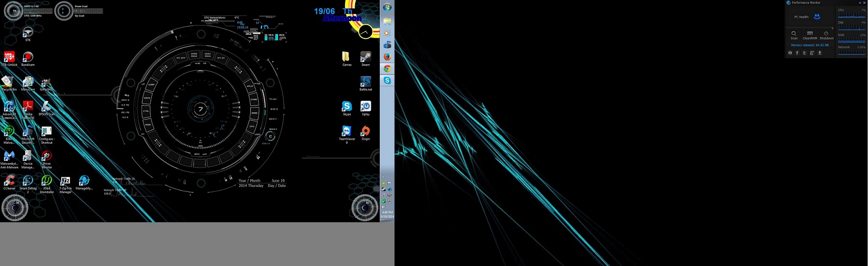
Task: Open 7-Zip File Manager
Action: pyautogui.click(x=66, y=184)
